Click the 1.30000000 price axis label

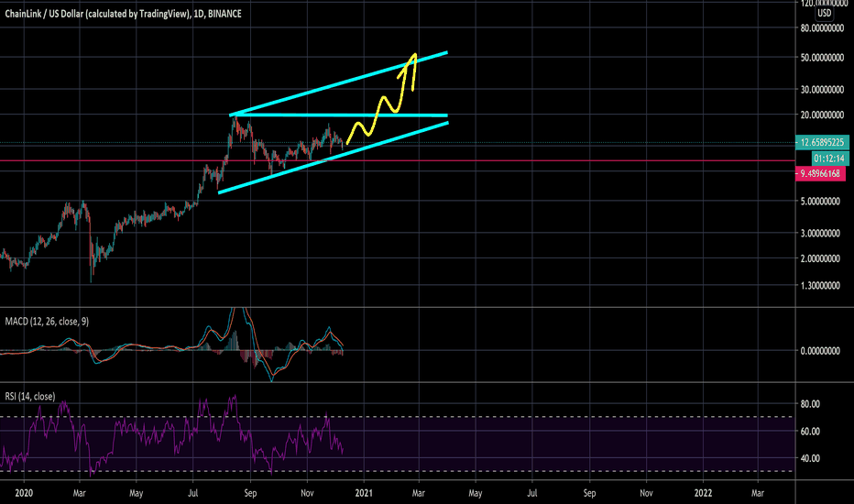820,286
